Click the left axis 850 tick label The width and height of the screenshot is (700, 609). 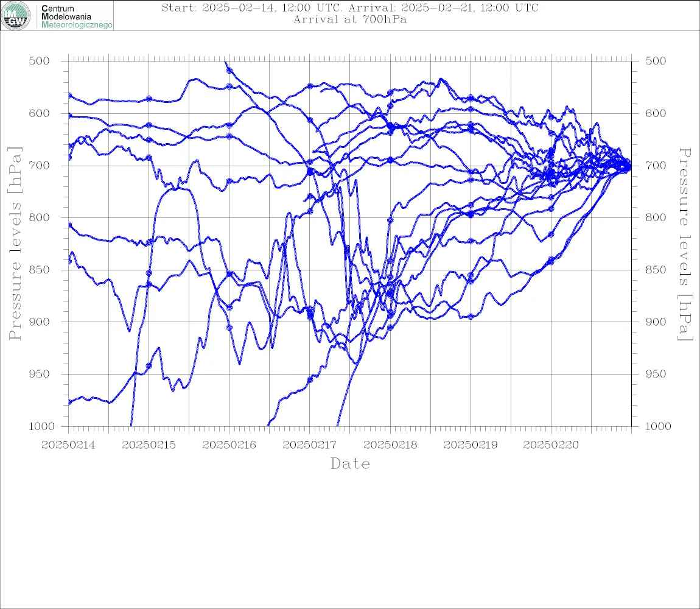40,270
